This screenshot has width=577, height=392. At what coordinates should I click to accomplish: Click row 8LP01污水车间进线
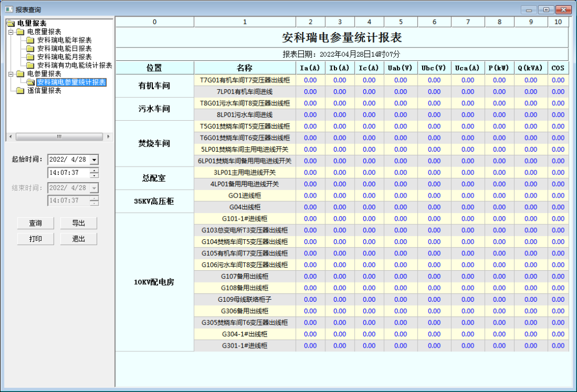(x=245, y=115)
